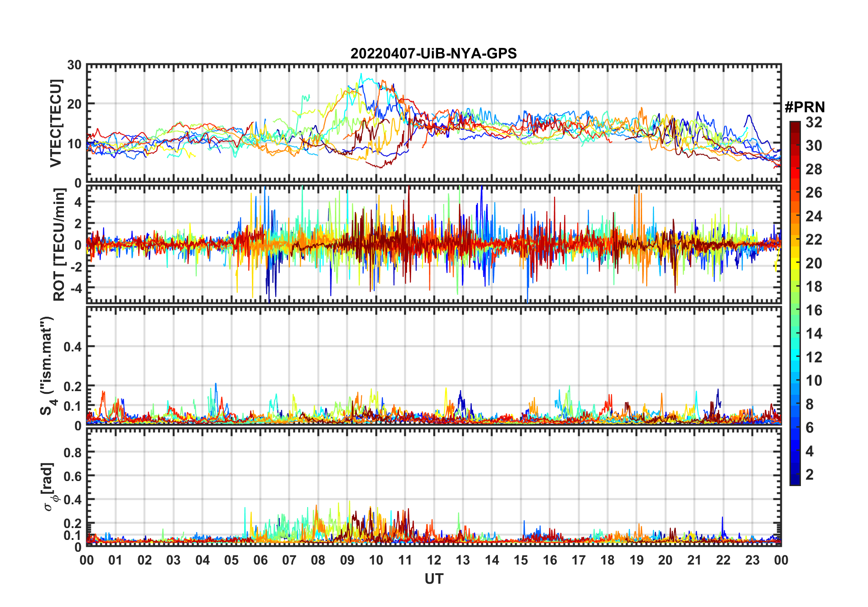868x607 pixels.
Task: Click the 32 label on the PRN colorbar
Action: [x=814, y=122]
